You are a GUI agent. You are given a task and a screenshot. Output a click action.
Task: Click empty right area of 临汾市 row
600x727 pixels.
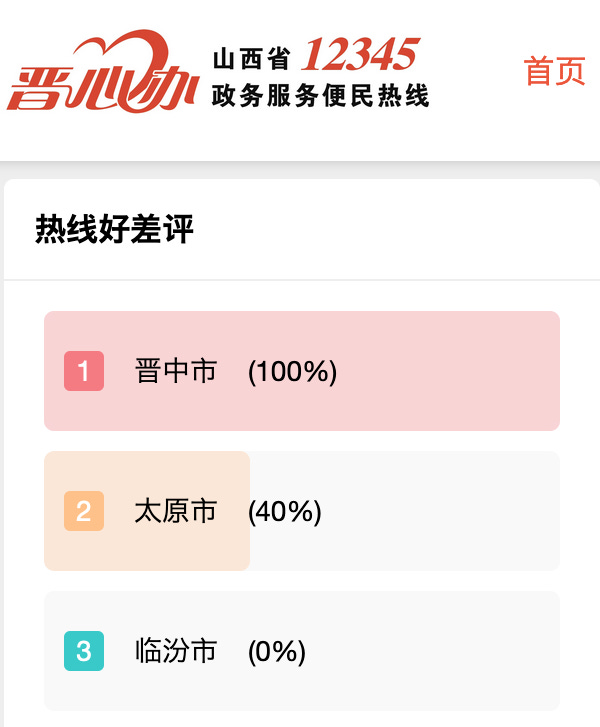click(460, 651)
